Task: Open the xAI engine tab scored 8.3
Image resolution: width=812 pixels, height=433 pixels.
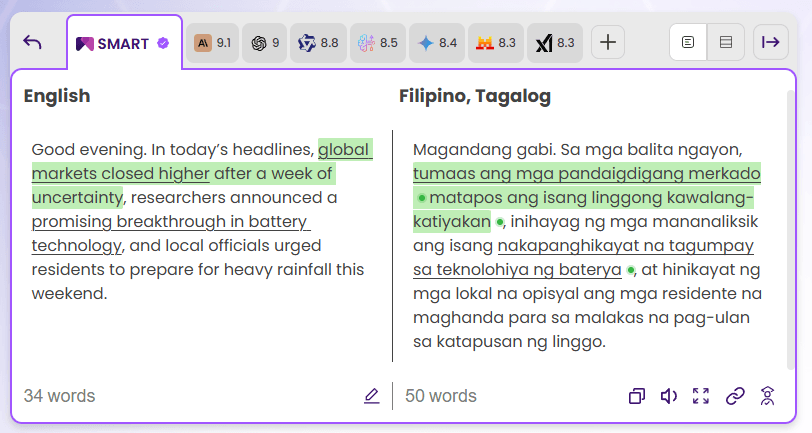Action: (x=555, y=43)
